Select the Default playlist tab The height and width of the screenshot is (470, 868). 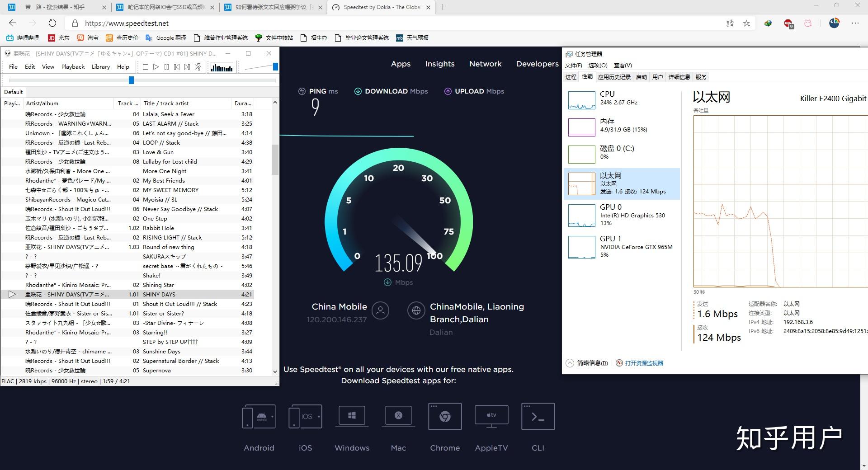(x=14, y=92)
